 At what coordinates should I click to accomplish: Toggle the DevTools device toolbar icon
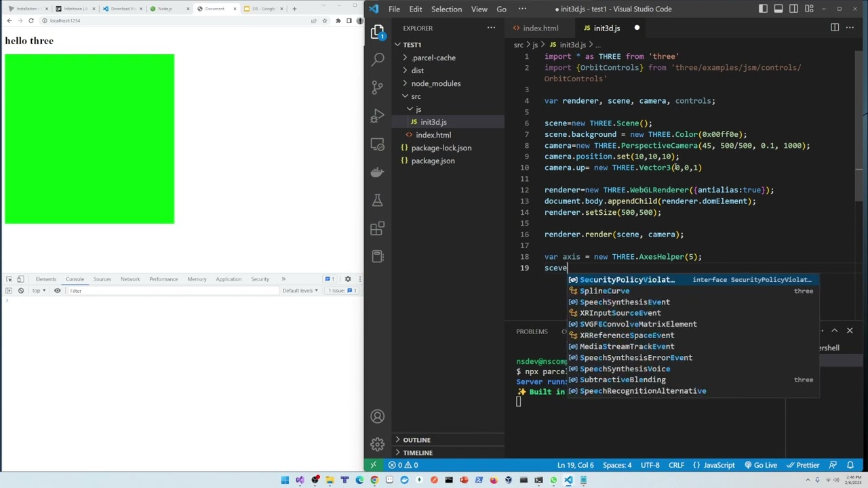tap(20, 279)
